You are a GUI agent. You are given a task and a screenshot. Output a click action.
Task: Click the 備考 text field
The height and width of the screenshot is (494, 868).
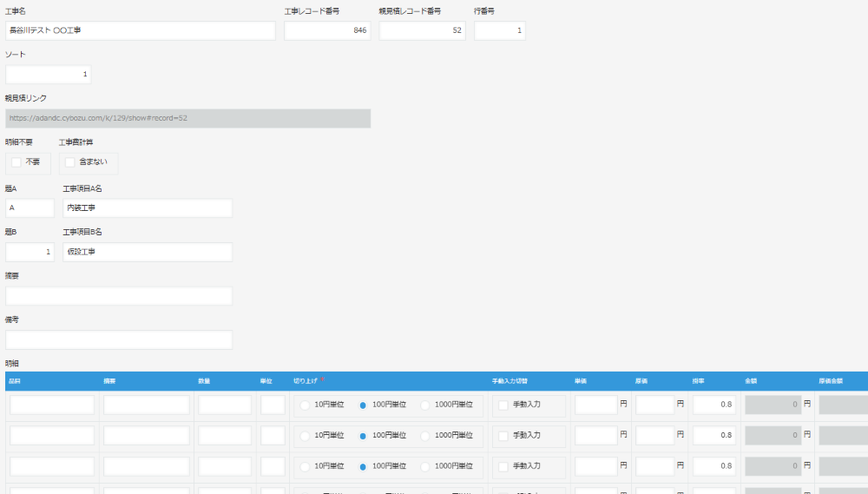(118, 339)
